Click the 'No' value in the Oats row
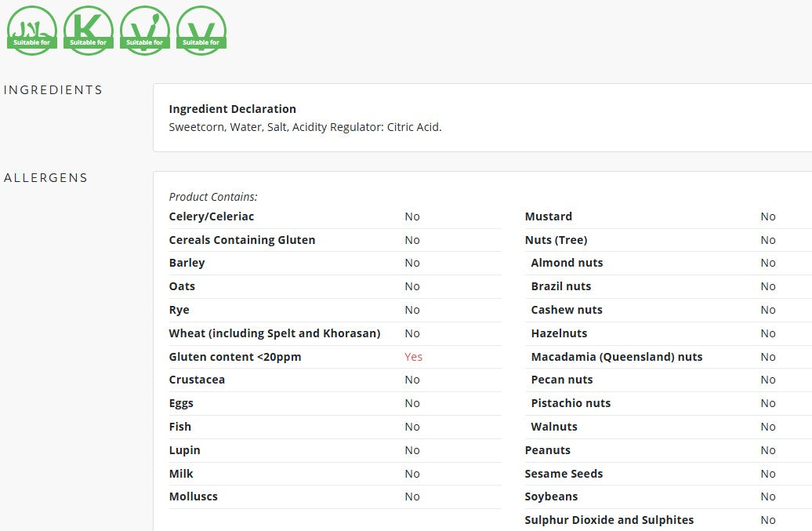This screenshot has height=531, width=812. click(412, 286)
